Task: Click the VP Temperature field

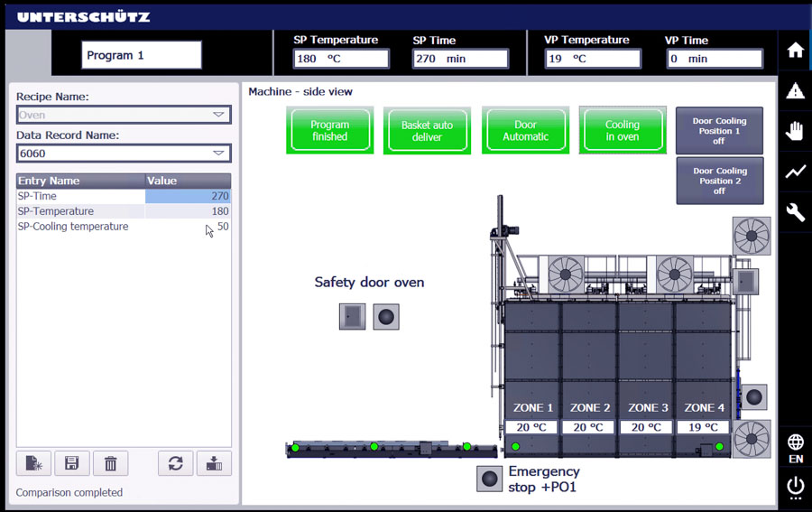Action: click(x=593, y=59)
